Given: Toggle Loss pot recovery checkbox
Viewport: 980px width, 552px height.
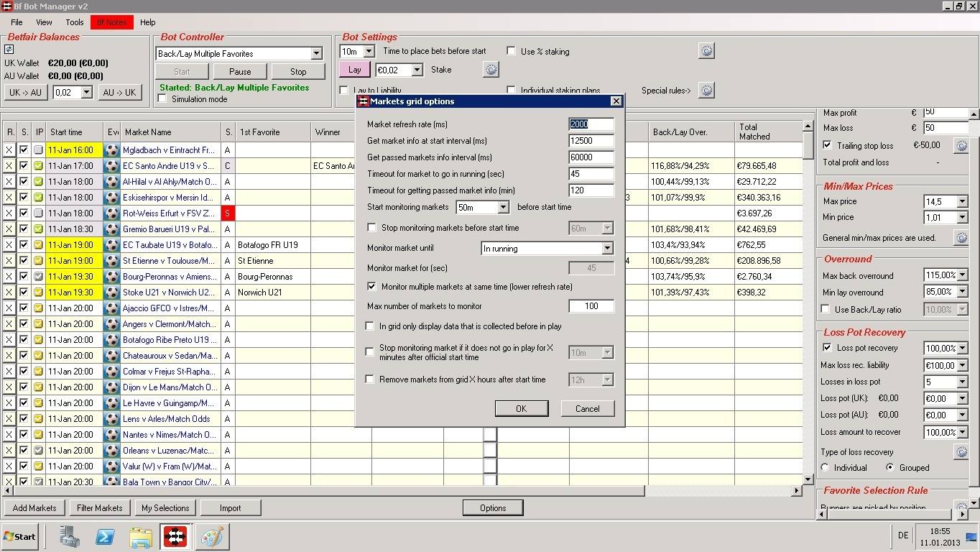Looking at the screenshot, I should click(x=827, y=348).
